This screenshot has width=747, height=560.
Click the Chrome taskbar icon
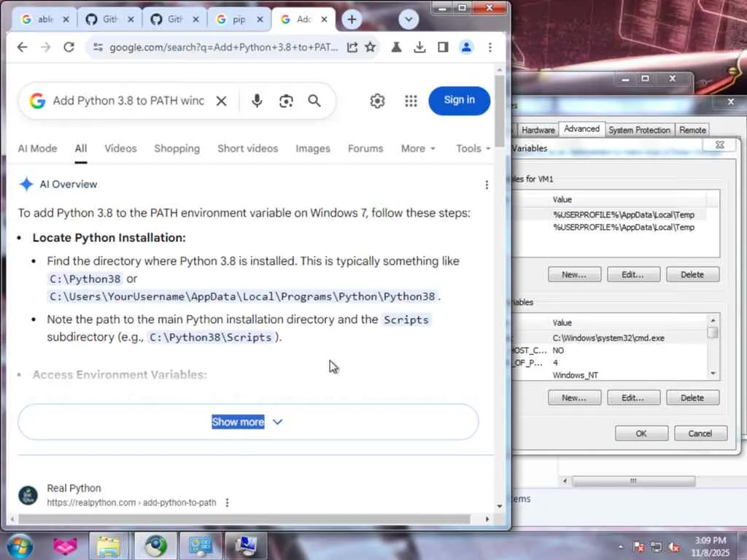pyautogui.click(x=155, y=545)
